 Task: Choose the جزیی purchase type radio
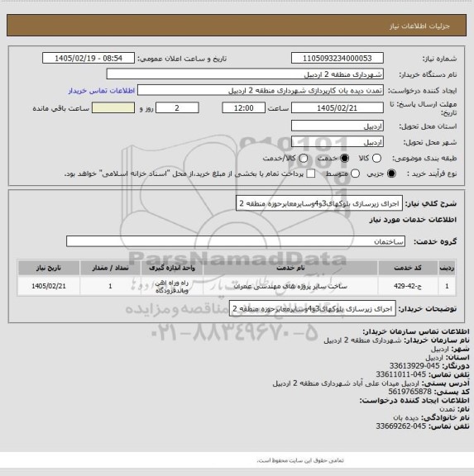pyautogui.click(x=391, y=174)
